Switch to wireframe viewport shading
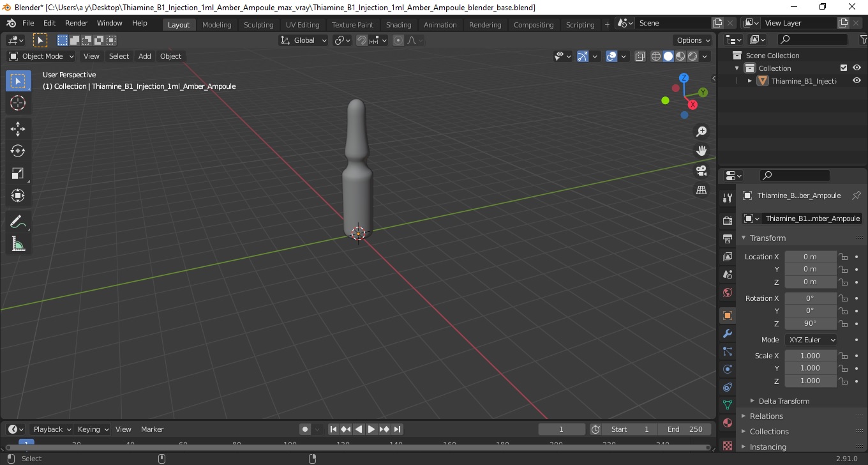 656,56
